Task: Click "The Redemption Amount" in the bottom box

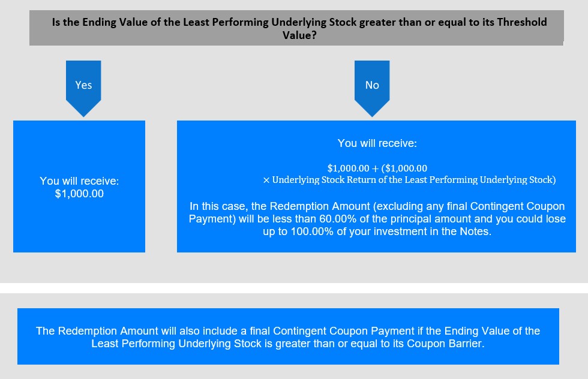Action: 88,331
